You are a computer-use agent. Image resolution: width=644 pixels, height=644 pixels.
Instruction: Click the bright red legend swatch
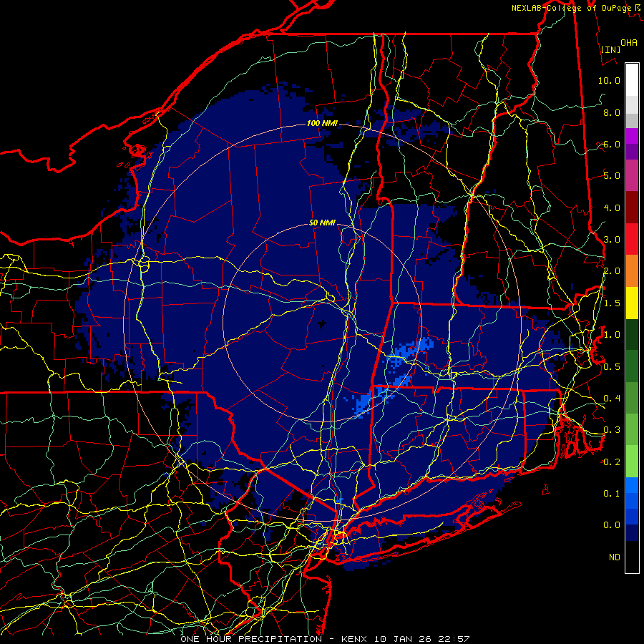pyautogui.click(x=632, y=239)
